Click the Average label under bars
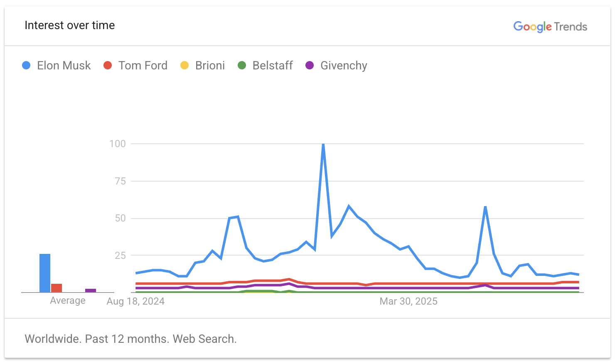 [x=68, y=300]
